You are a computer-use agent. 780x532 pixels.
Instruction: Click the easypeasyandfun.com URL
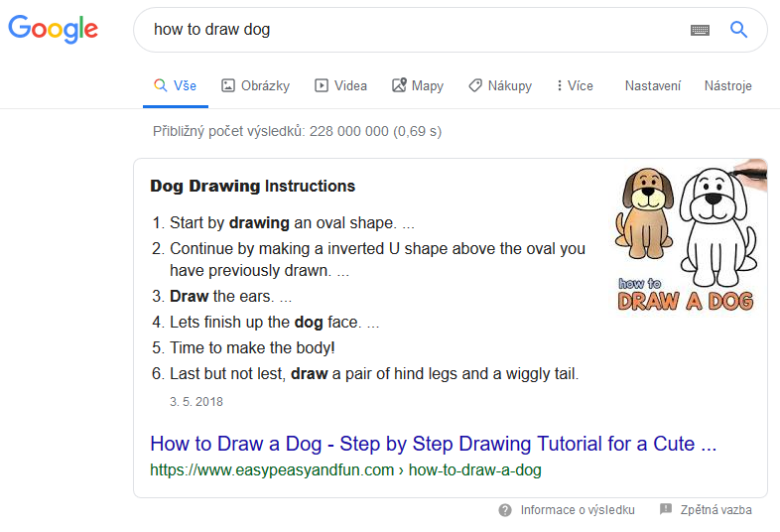[x=345, y=469]
